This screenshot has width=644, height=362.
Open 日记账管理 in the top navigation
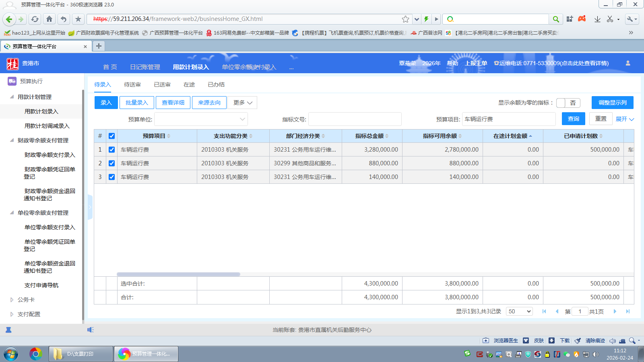(x=145, y=67)
